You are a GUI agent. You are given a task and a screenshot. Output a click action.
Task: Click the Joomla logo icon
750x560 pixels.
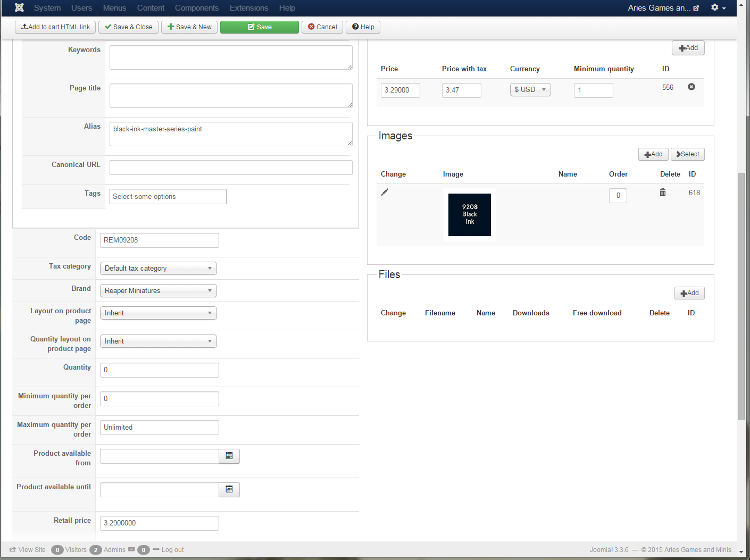(19, 7)
